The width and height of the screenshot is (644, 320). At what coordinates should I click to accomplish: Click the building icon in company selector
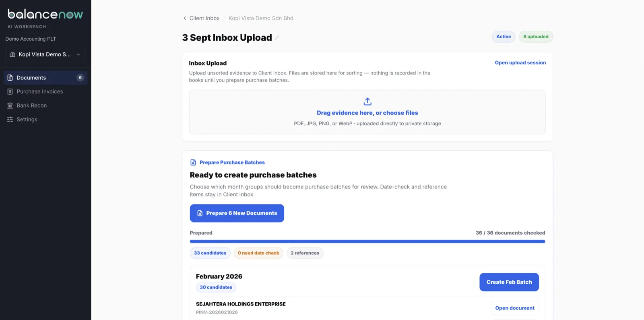12,54
